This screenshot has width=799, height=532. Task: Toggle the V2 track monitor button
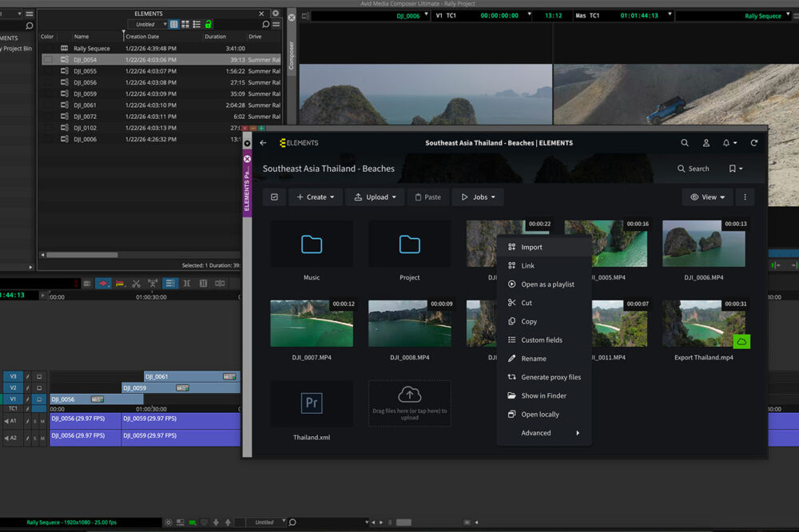39,387
